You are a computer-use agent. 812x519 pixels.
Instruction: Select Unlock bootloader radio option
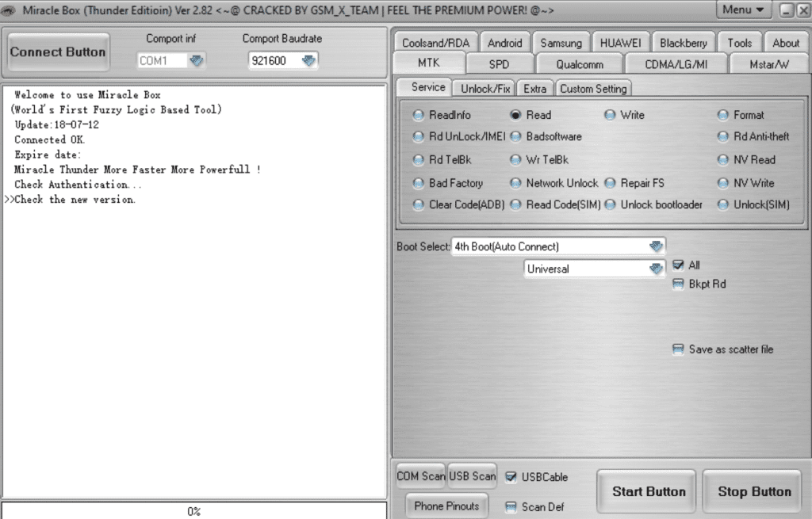(x=610, y=205)
